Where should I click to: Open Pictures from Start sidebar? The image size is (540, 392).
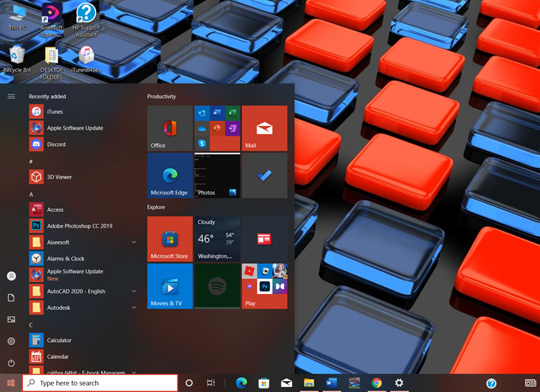coord(11,320)
